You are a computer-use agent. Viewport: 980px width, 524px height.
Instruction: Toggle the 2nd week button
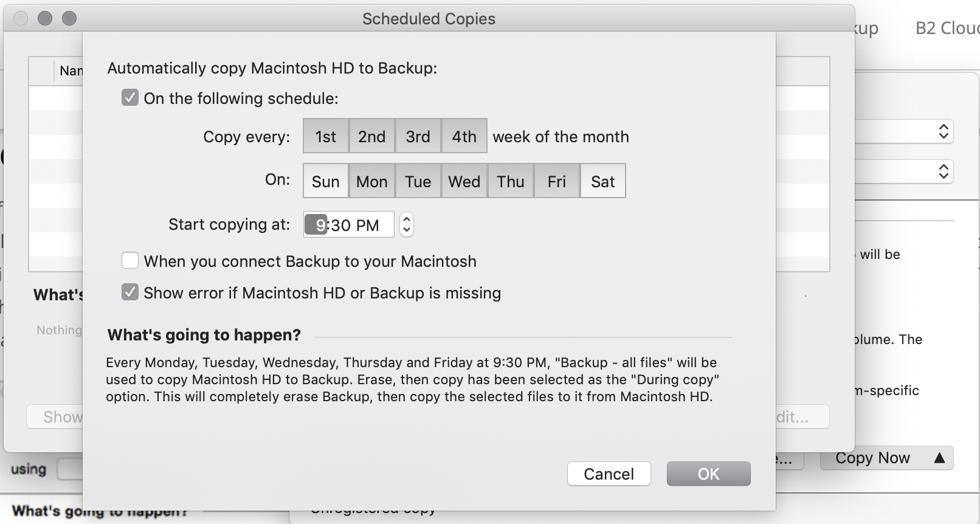pos(372,136)
